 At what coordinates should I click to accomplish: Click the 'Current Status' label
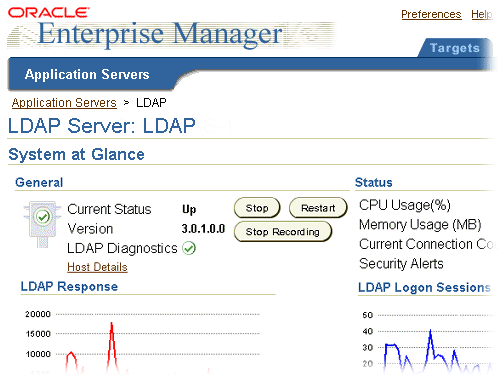(x=109, y=209)
